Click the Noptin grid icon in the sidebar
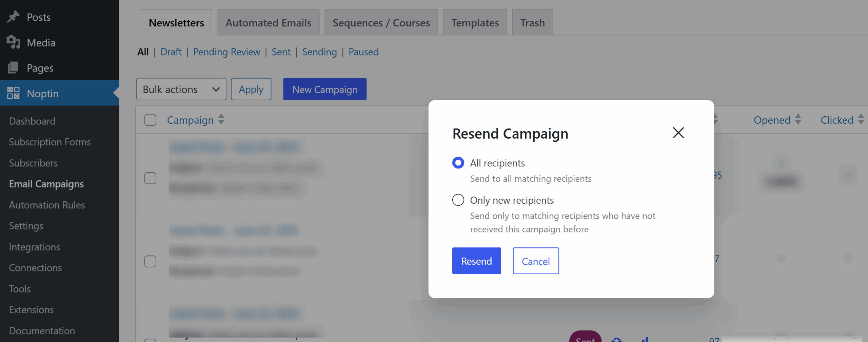 click(13, 93)
